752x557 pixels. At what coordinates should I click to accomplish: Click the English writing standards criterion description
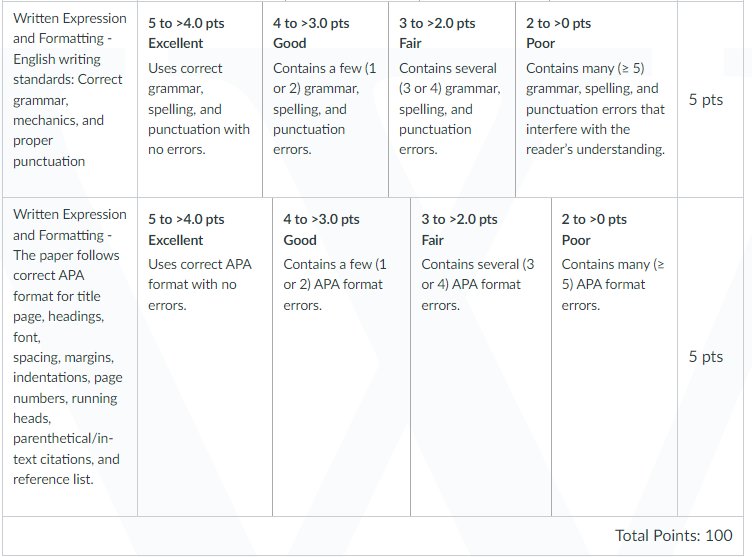tap(70, 90)
